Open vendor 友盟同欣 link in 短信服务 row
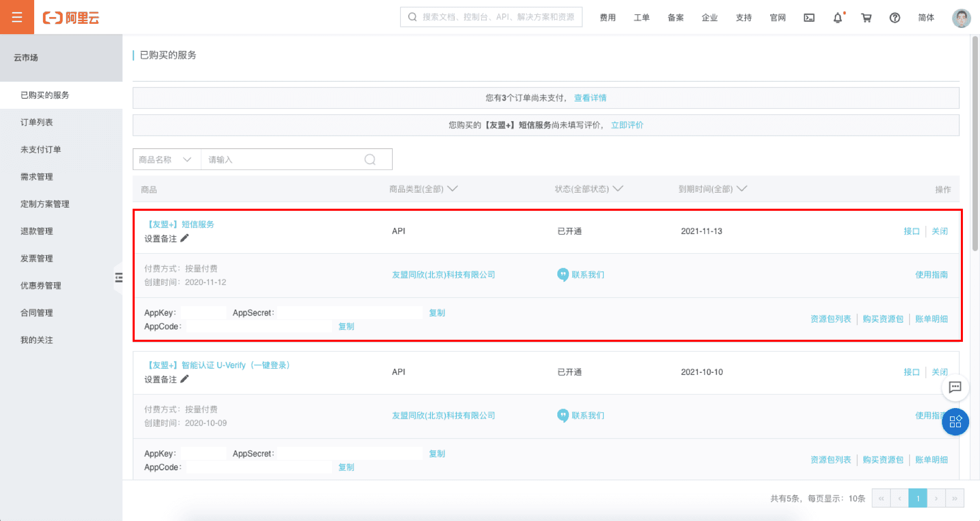 tap(443, 274)
